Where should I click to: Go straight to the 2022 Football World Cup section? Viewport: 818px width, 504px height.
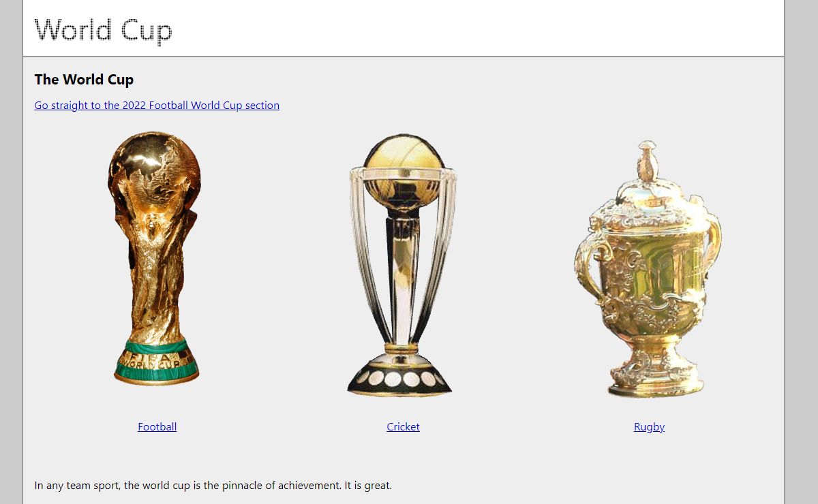pyautogui.click(x=157, y=106)
